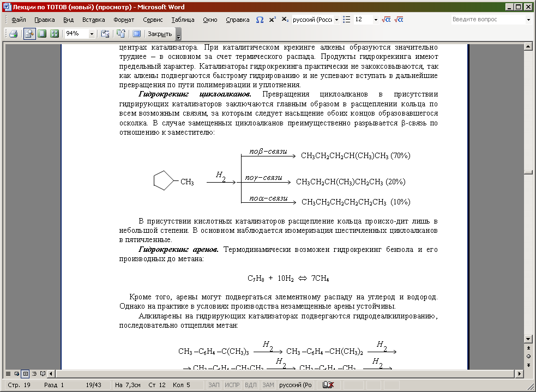The height and width of the screenshot is (392, 536).
Task: Open the Файл menu
Action: (19, 20)
